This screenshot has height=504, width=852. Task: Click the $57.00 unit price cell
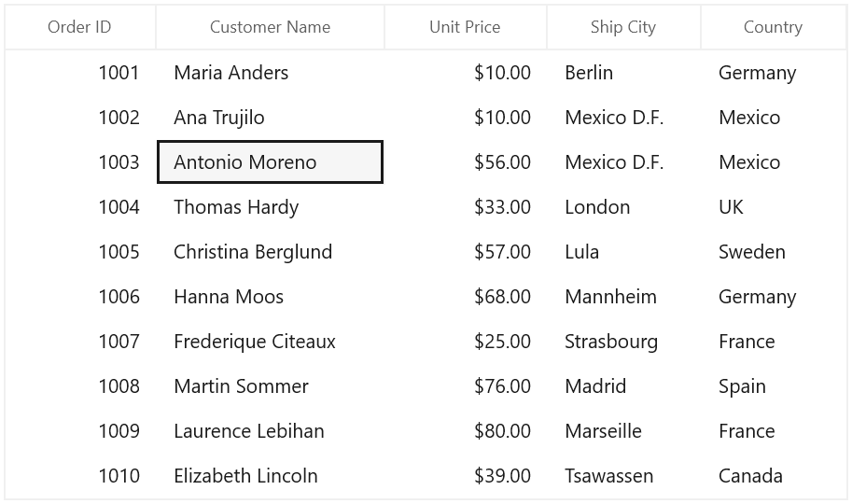tap(466, 252)
